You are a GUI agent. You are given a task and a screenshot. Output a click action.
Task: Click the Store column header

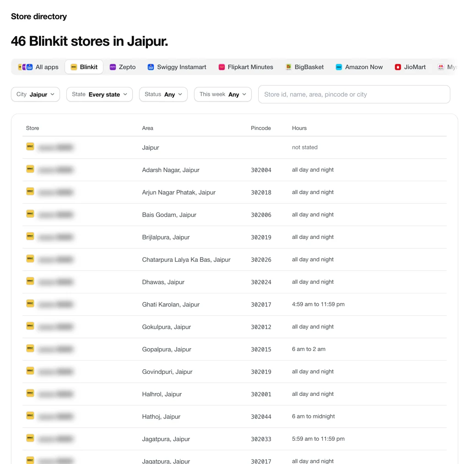coord(32,128)
